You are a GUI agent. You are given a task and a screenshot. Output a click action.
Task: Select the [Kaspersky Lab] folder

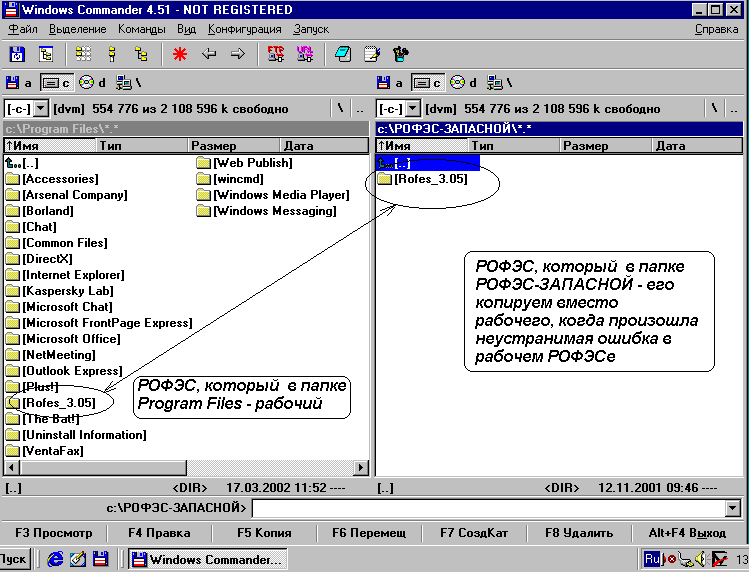point(60,291)
